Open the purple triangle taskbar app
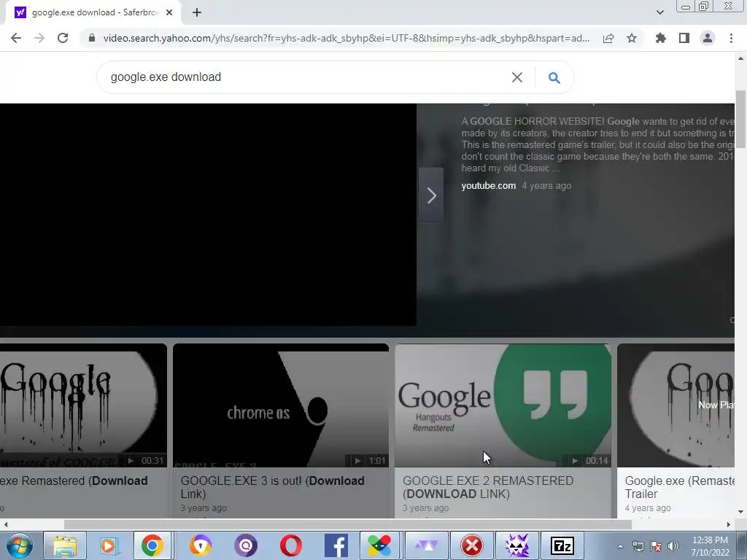Image resolution: width=747 pixels, height=560 pixels. (x=426, y=545)
